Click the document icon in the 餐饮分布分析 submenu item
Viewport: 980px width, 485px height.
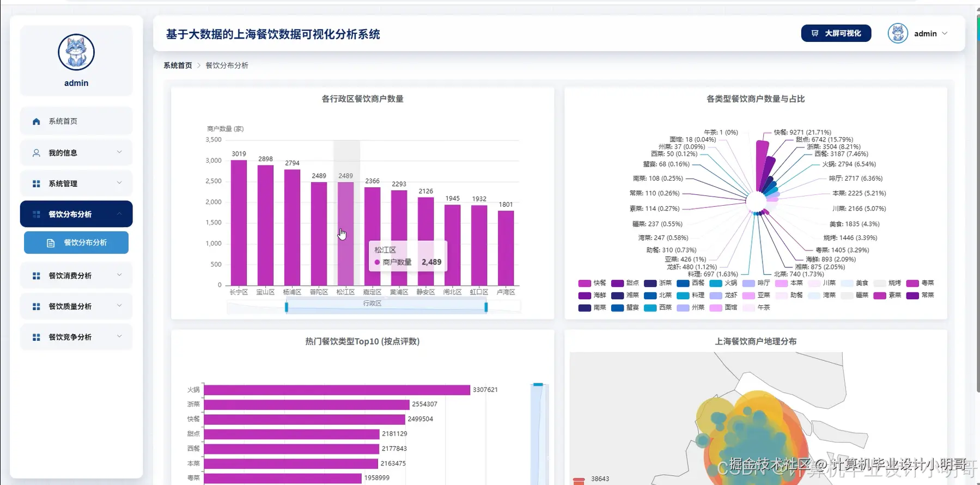pyautogui.click(x=51, y=243)
